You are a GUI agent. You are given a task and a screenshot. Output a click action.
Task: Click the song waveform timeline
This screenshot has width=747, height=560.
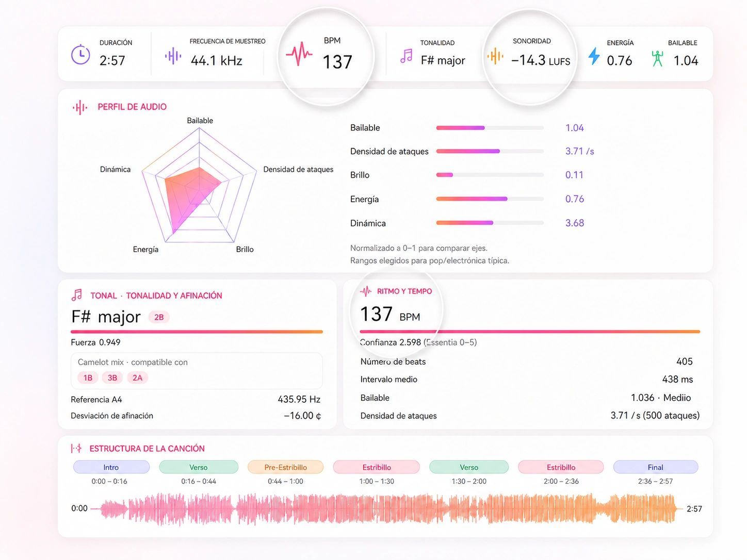coord(388,509)
